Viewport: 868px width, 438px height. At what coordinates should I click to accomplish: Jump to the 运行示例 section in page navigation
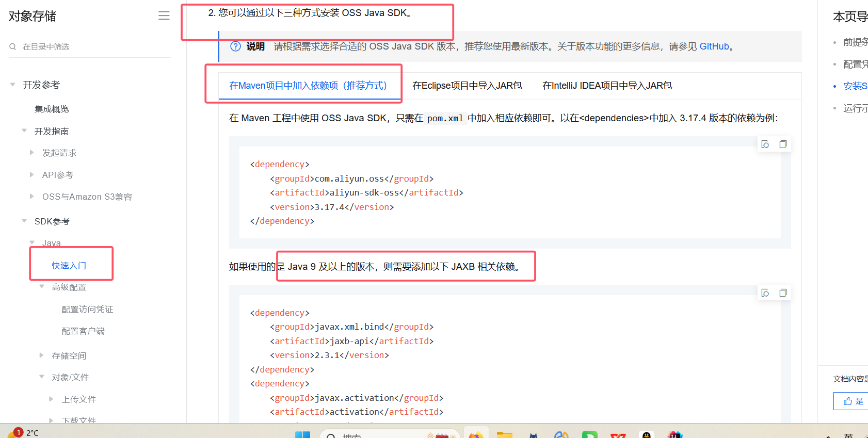tap(855, 108)
